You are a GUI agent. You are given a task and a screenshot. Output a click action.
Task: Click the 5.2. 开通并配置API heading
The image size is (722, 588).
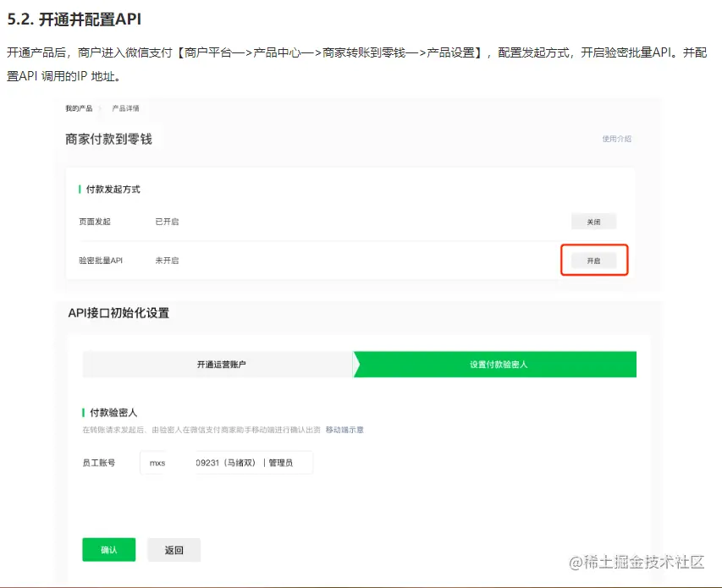click(x=74, y=19)
